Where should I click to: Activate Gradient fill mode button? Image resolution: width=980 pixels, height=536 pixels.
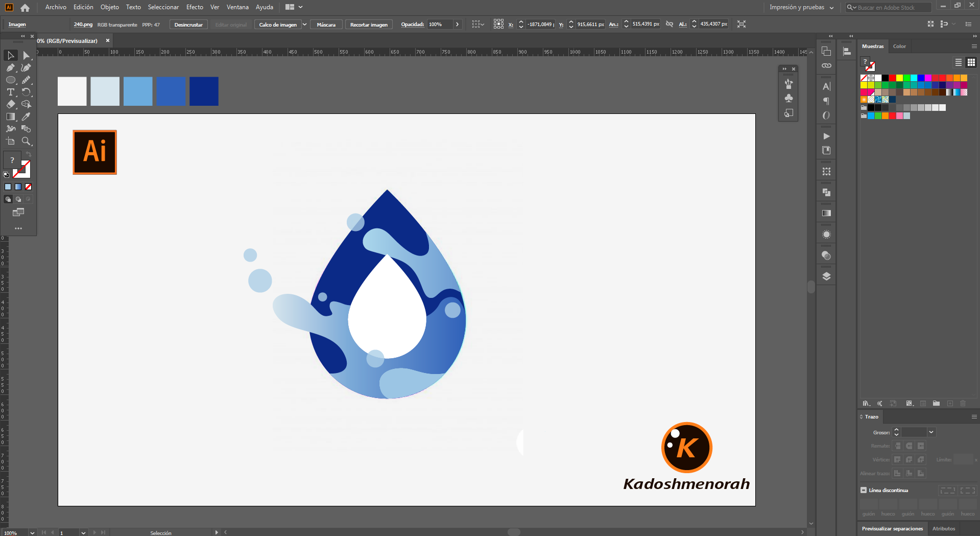pyautogui.click(x=18, y=187)
